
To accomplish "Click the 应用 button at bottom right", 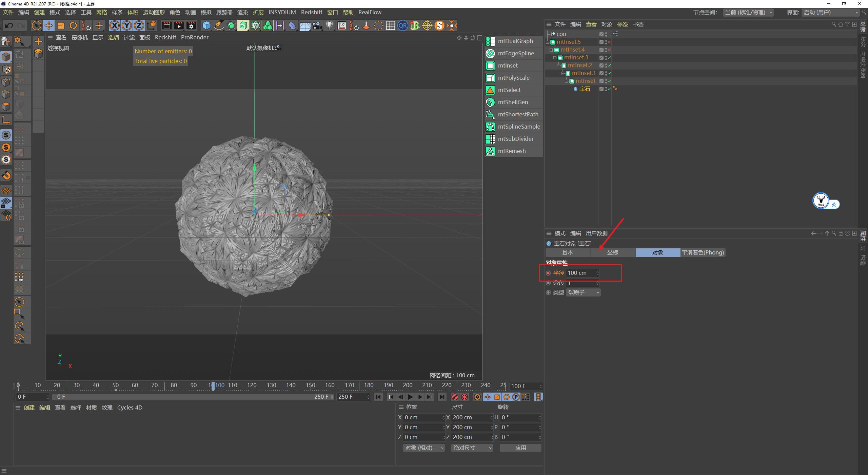I will click(520, 448).
